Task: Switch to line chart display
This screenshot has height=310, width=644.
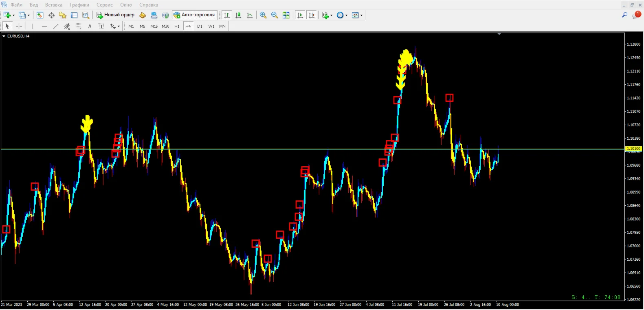Action: (x=250, y=15)
